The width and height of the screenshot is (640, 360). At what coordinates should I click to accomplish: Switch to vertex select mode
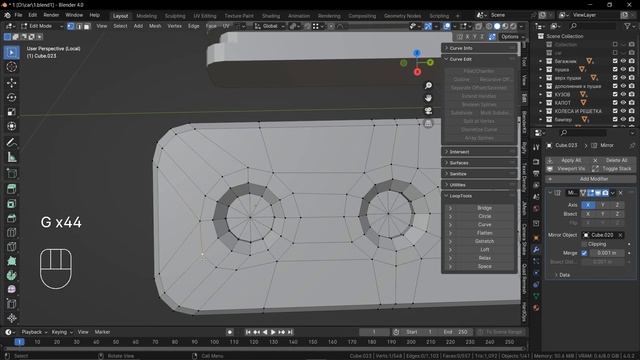(x=71, y=26)
